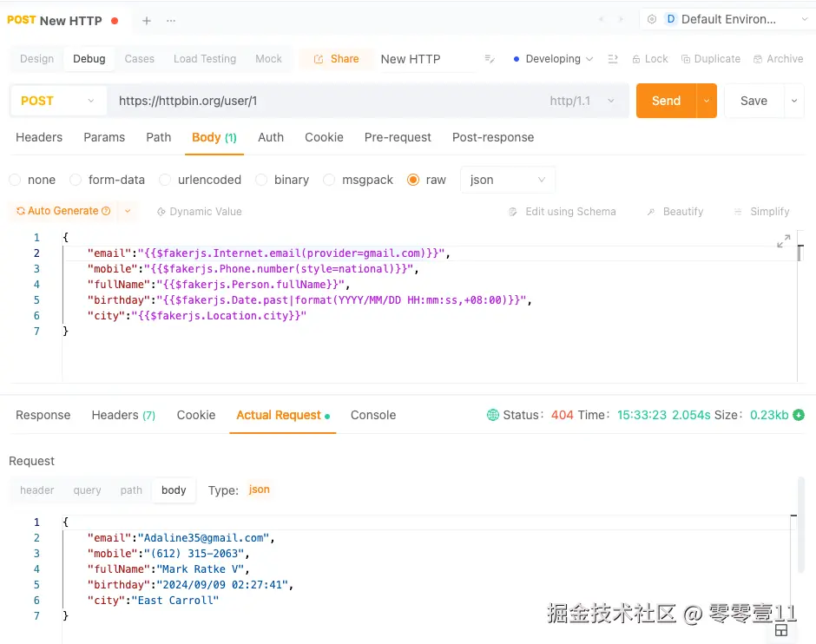The image size is (816, 644).
Task: Open the Response tab
Action: click(43, 415)
